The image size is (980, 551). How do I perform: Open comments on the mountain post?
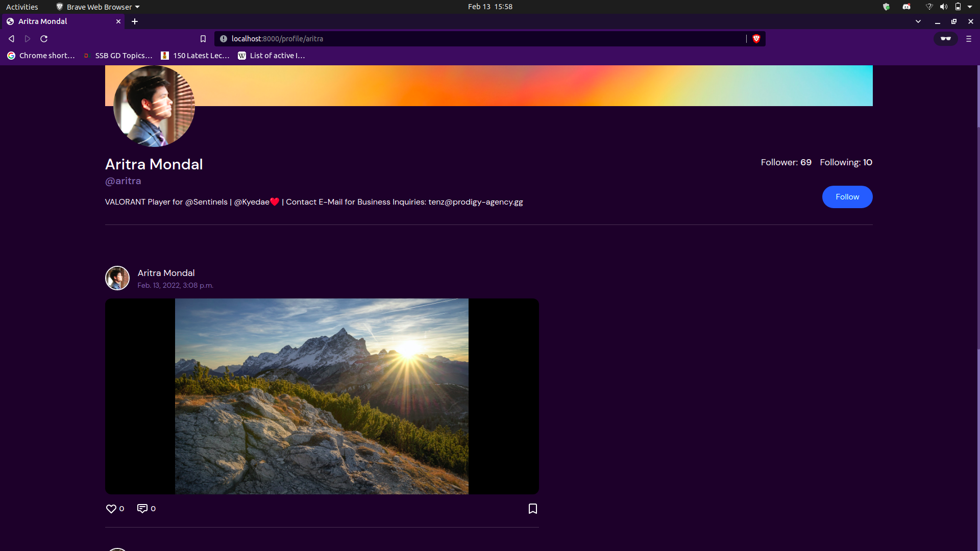click(142, 509)
